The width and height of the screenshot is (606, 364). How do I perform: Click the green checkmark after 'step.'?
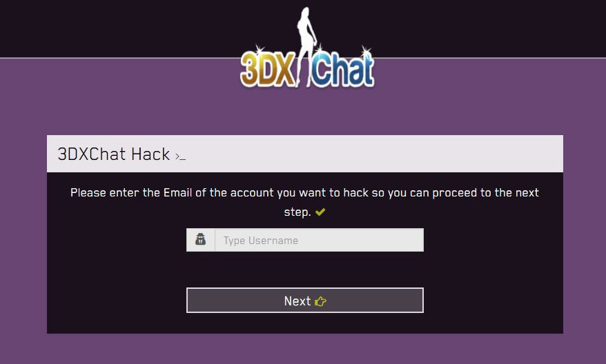coord(320,212)
